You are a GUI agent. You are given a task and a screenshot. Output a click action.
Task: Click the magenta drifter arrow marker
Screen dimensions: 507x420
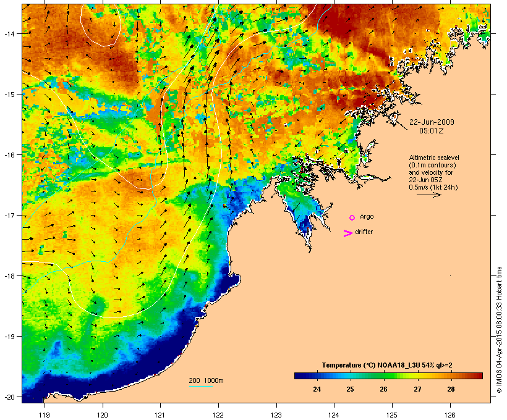pos(347,233)
